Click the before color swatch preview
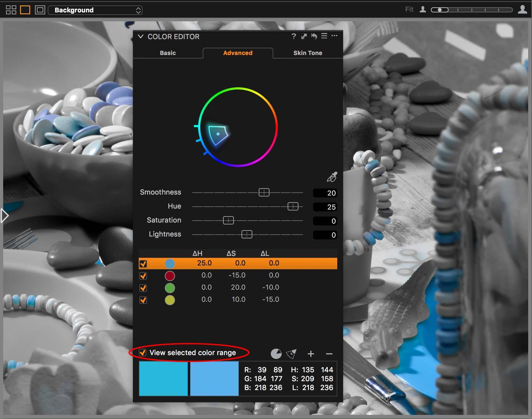 point(163,379)
